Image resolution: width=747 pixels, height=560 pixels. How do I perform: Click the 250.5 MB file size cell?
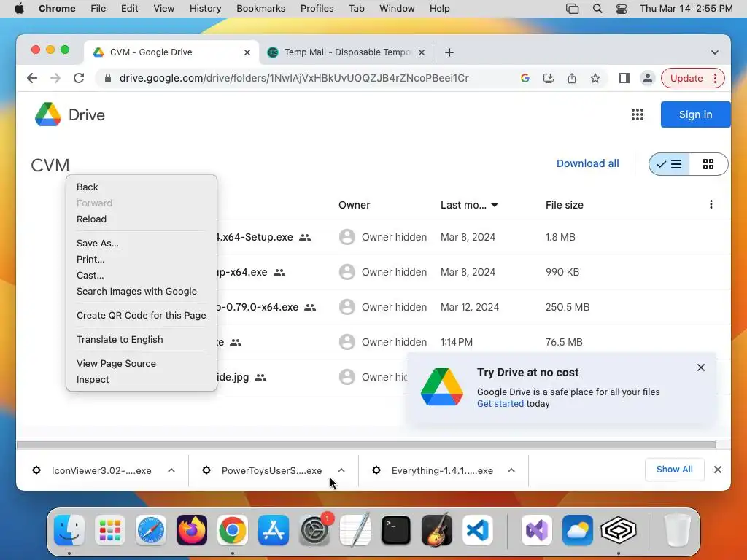tap(568, 307)
